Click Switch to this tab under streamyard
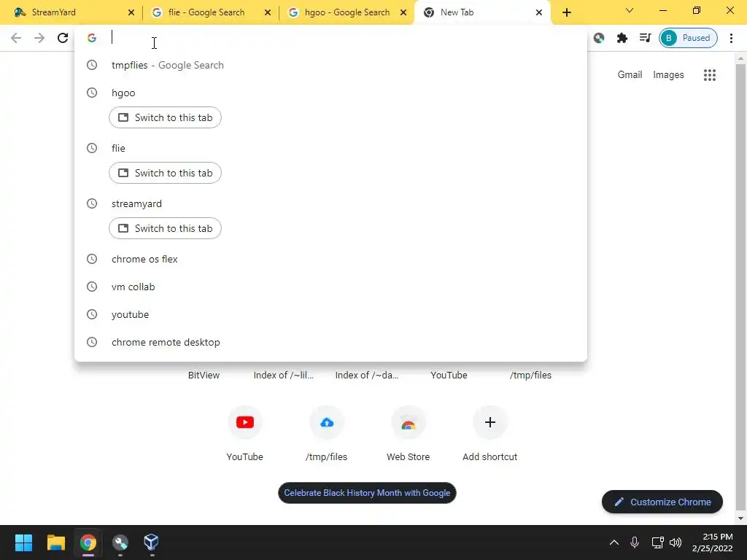This screenshot has width=747, height=560. point(165,228)
